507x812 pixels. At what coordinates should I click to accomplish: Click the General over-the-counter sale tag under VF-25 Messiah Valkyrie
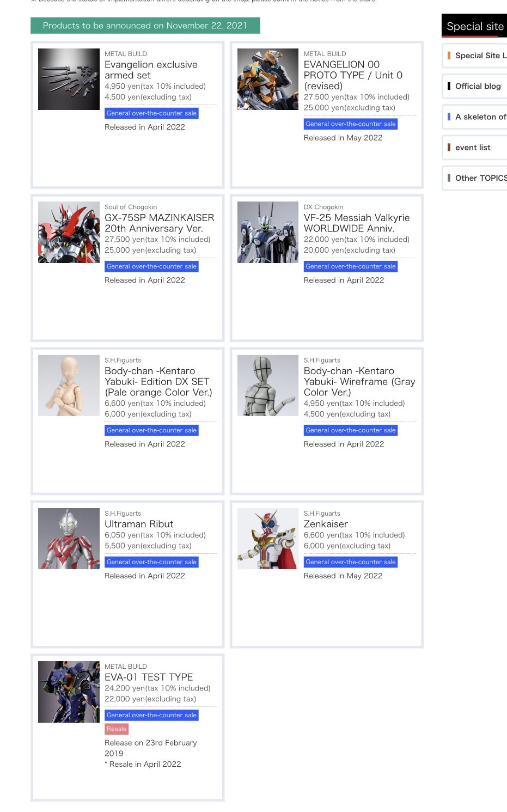click(x=351, y=266)
